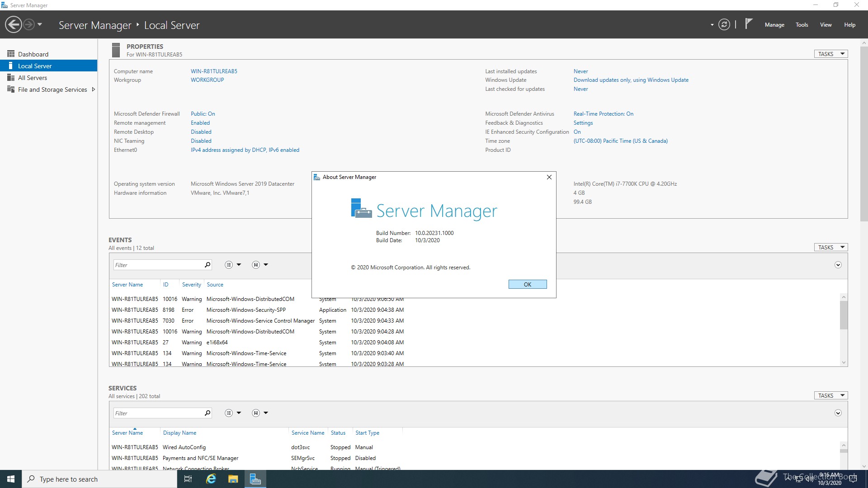Open the Tools menu
Viewport: 868px width, 488px height.
[x=802, y=25]
